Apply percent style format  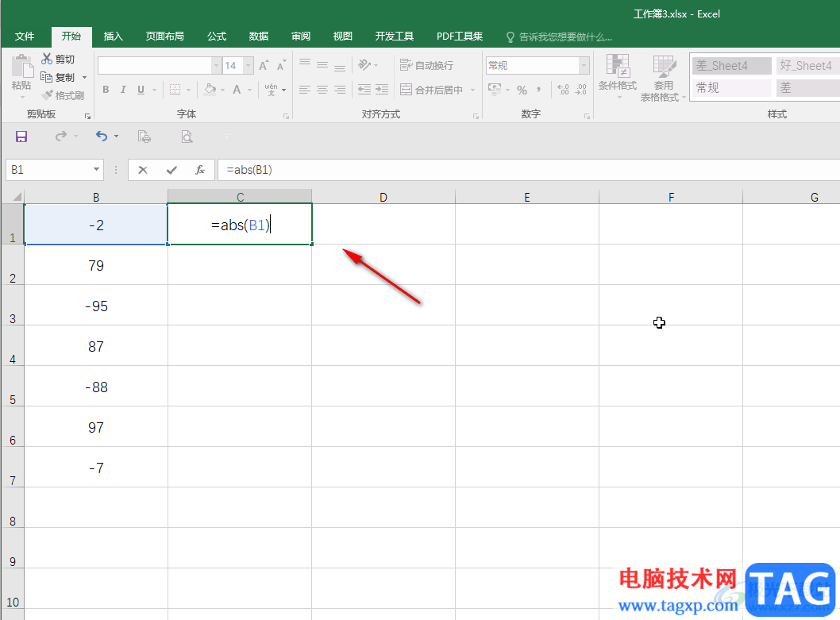pyautogui.click(x=522, y=90)
